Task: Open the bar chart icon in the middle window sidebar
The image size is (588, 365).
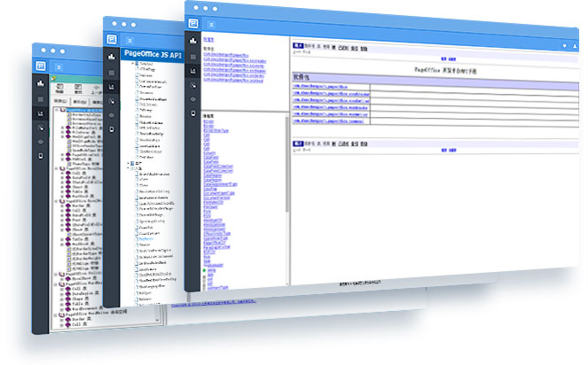Action: pyautogui.click(x=112, y=57)
